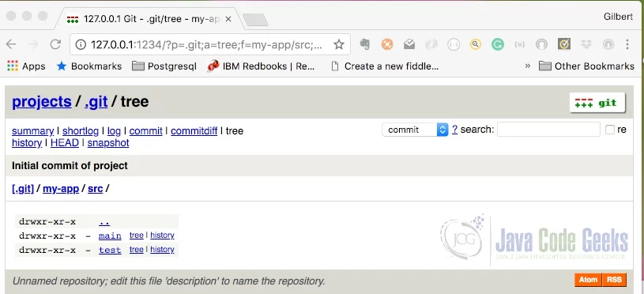The image size is (644, 294).
Task: Click the tree link for main
Action: (x=137, y=236)
